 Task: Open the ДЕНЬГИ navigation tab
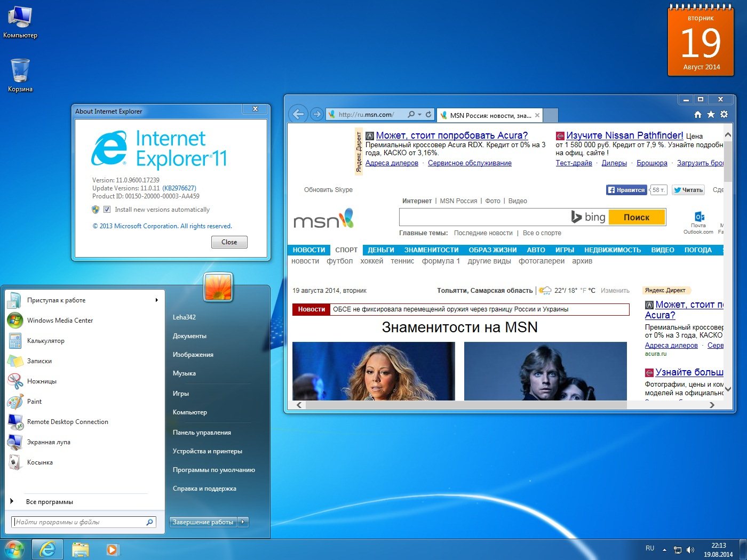click(x=381, y=250)
